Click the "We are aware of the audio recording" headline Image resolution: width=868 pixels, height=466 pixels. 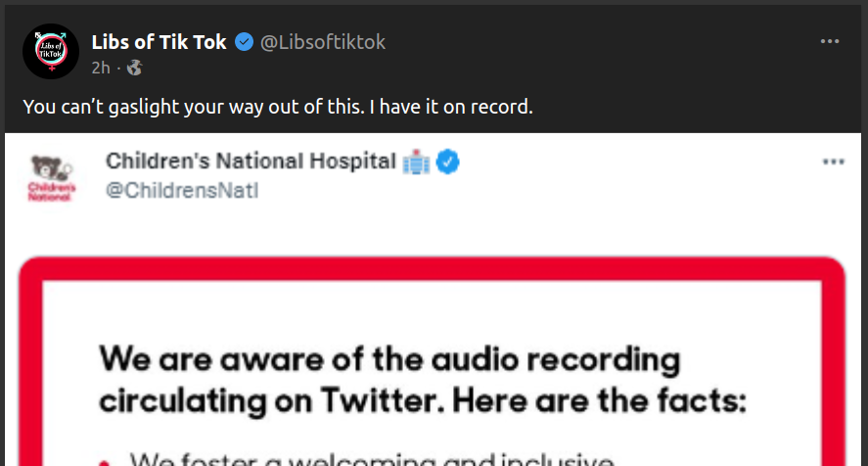click(x=389, y=359)
